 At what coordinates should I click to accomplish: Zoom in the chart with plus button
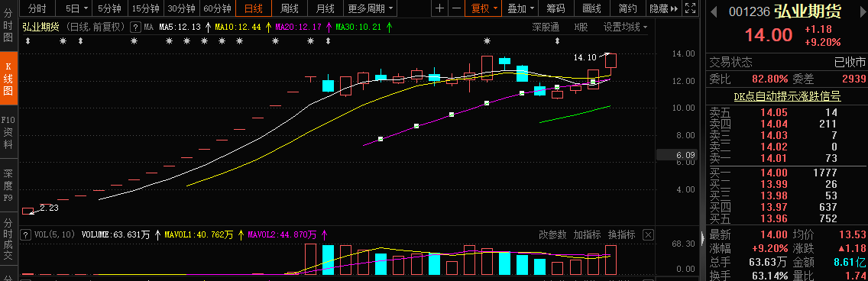pos(439,8)
